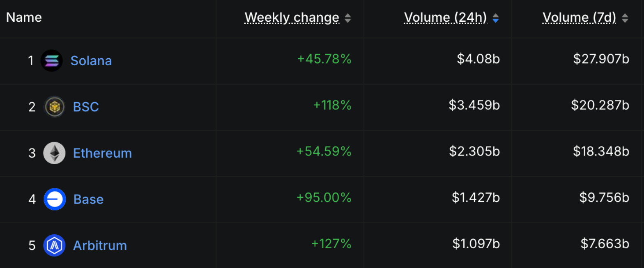Click the Ethereum diamond logo icon
644x268 pixels.
[54, 153]
